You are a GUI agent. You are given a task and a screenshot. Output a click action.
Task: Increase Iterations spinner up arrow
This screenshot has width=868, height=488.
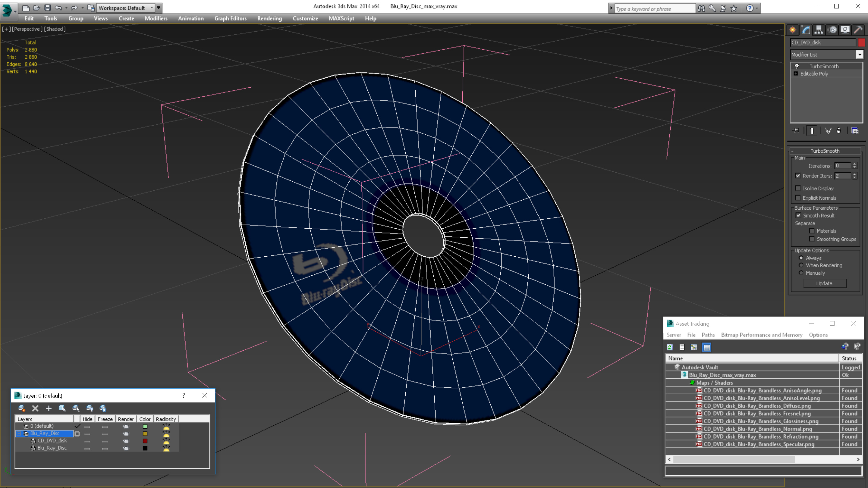tap(854, 164)
